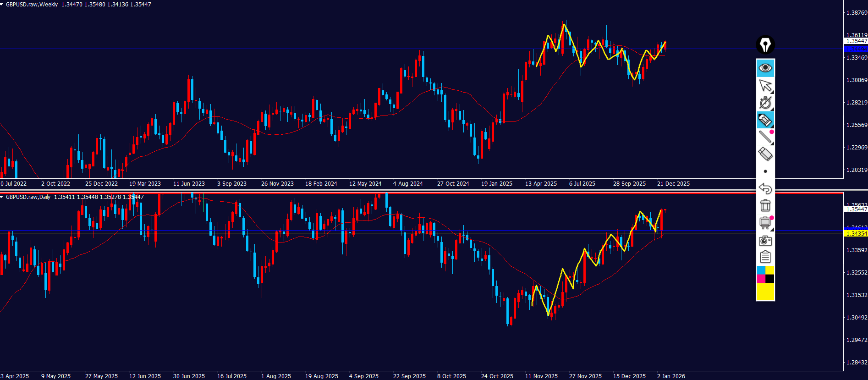Toggle the crossed-out stopwatch tool
This screenshot has width=868, height=380.
pos(765,103)
